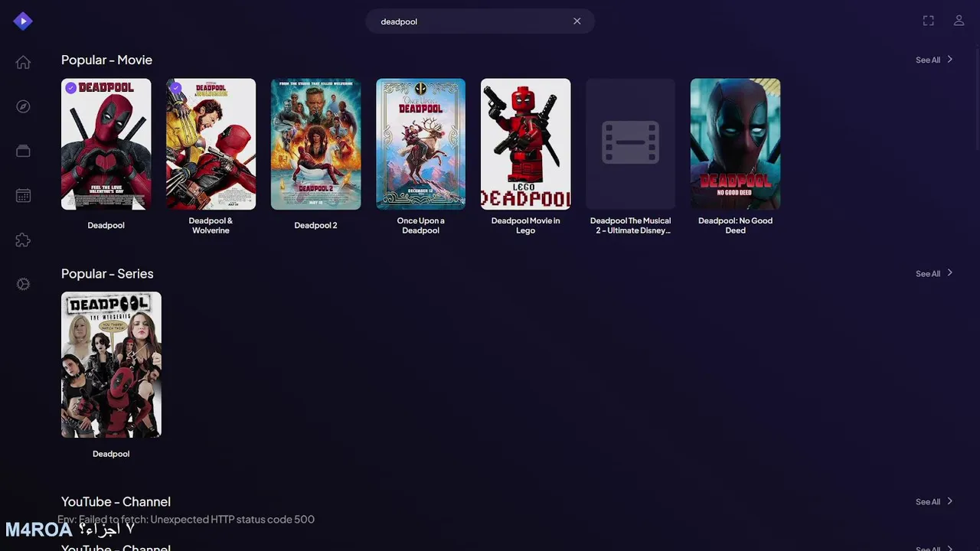Open the Deadpool & Wolverine poster
This screenshot has height=551, width=980.
click(x=211, y=144)
